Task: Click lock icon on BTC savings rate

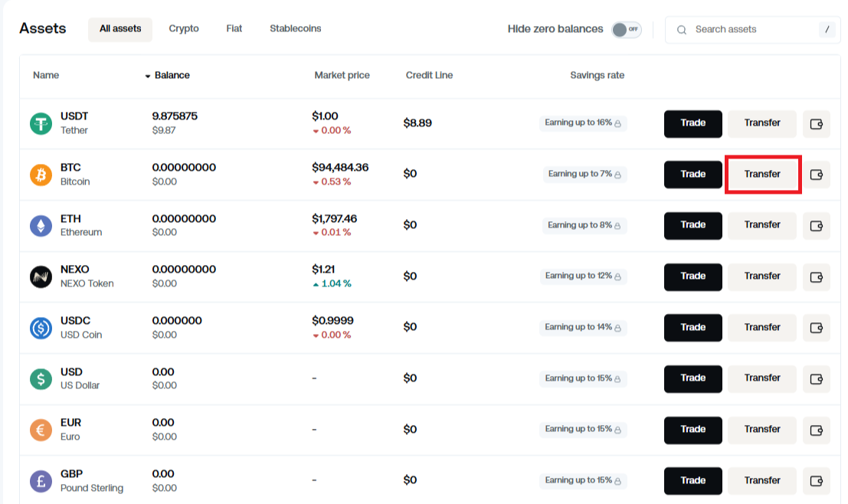Action: tap(617, 175)
